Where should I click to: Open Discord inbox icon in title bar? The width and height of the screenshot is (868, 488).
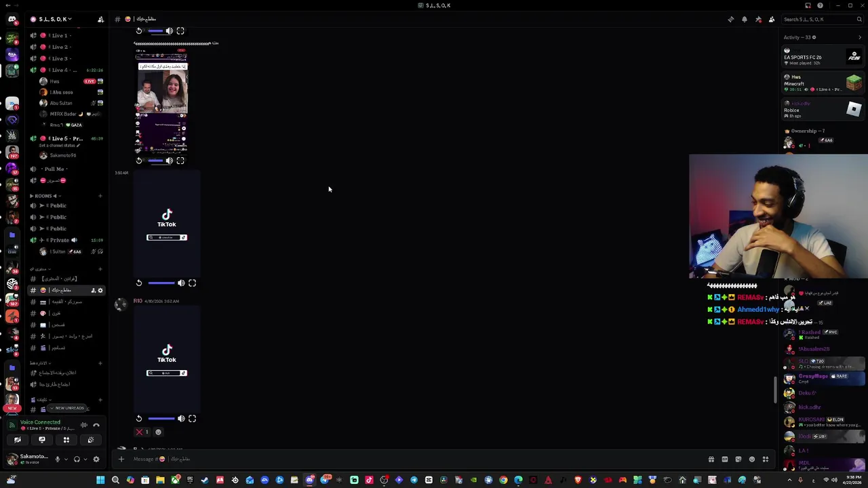[x=808, y=5]
